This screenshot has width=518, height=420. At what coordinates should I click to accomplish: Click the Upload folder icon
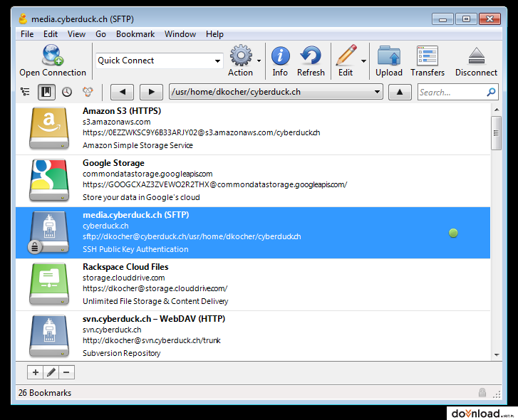pyautogui.click(x=389, y=56)
